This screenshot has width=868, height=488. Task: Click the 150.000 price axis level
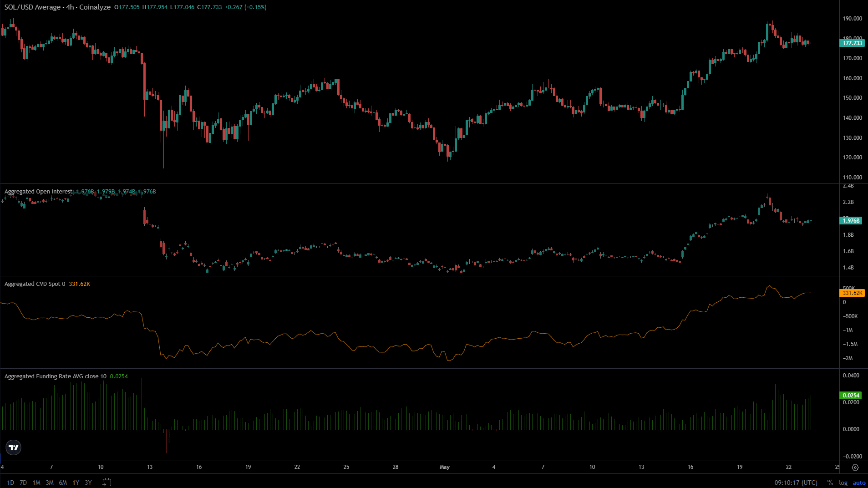853,98
